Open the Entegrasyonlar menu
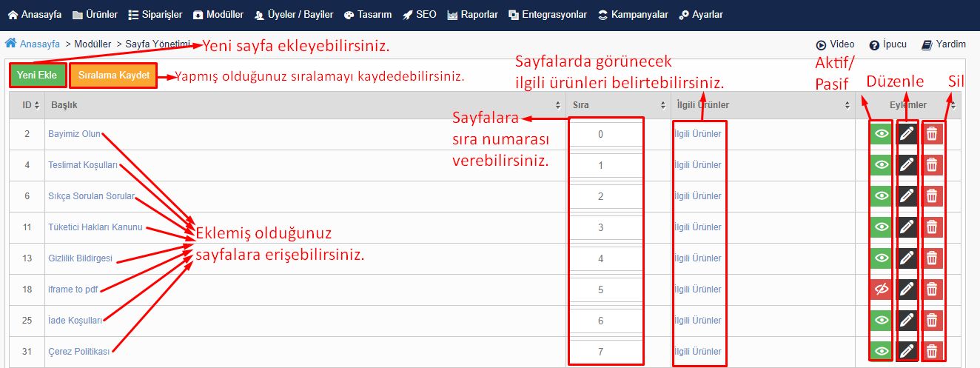The width and height of the screenshot is (980, 368). click(548, 14)
